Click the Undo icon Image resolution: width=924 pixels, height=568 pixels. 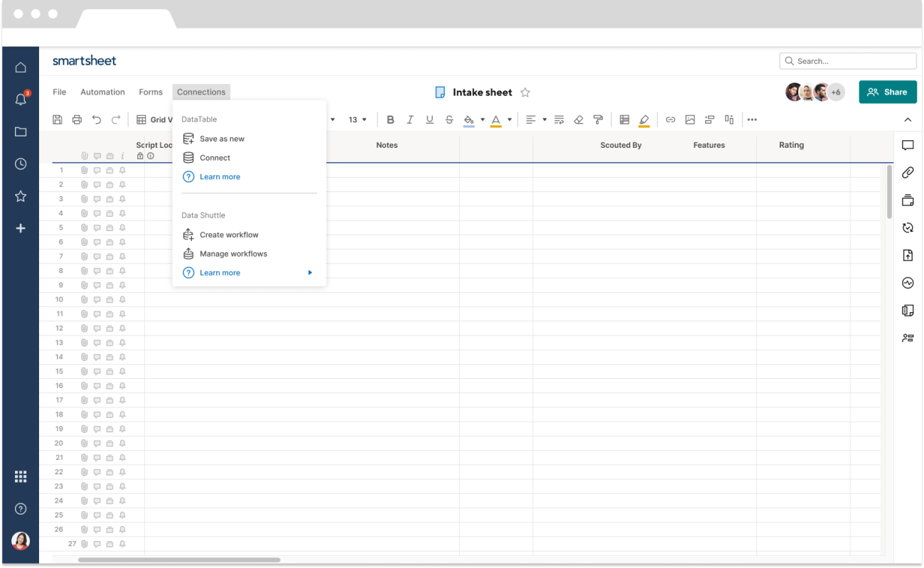97,119
